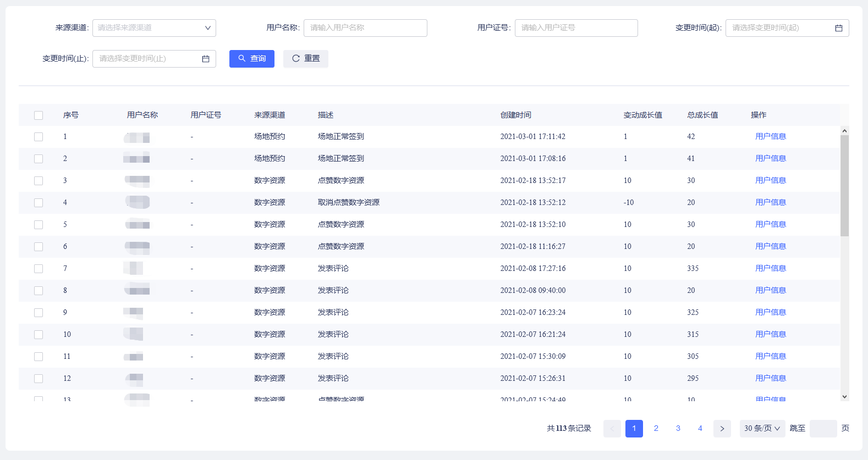This screenshot has height=460, width=868.
Task: Click the -10 growth value cell
Action: [629, 203]
